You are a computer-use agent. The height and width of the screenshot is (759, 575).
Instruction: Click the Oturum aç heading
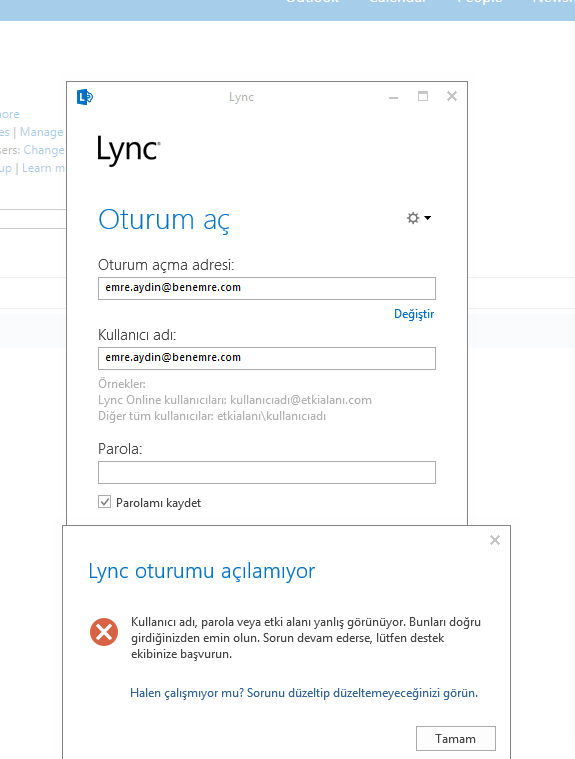click(164, 220)
